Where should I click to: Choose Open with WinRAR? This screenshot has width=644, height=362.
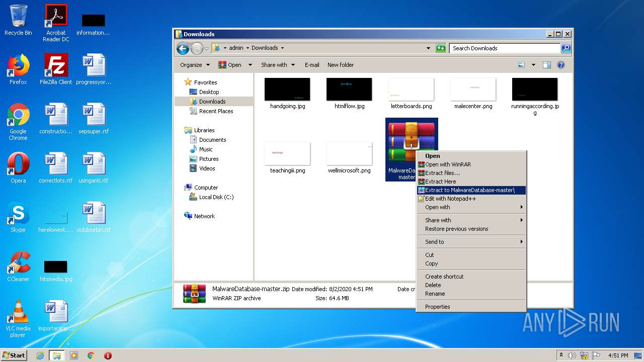tap(471, 164)
